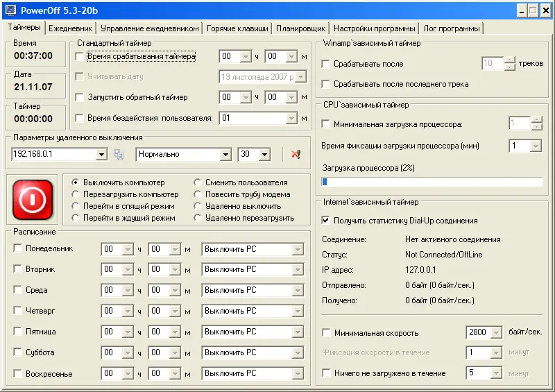Select Выключить компьютер radio button
555x392 pixels.
click(x=75, y=182)
